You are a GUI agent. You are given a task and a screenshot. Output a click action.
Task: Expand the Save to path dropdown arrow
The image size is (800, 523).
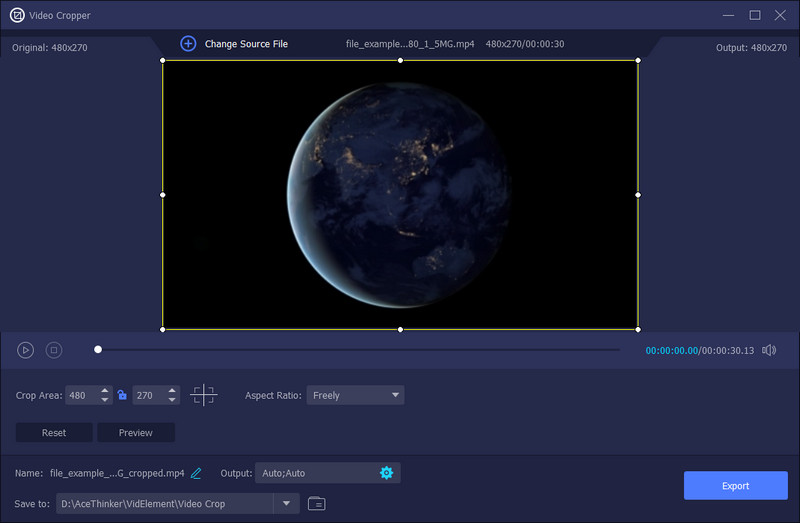point(287,504)
